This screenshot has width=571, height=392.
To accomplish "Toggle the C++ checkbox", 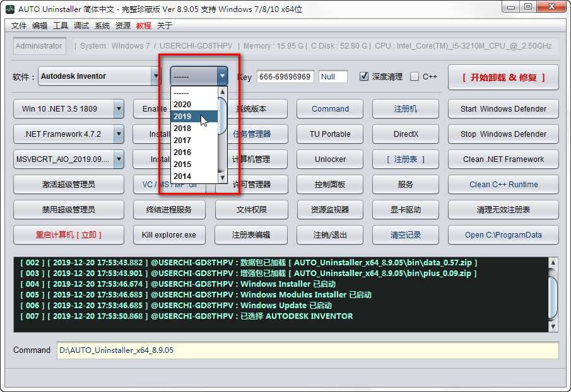I will tap(414, 76).
